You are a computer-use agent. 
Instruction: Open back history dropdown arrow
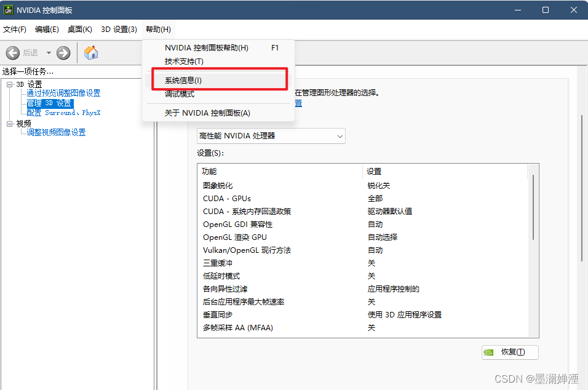coord(49,53)
